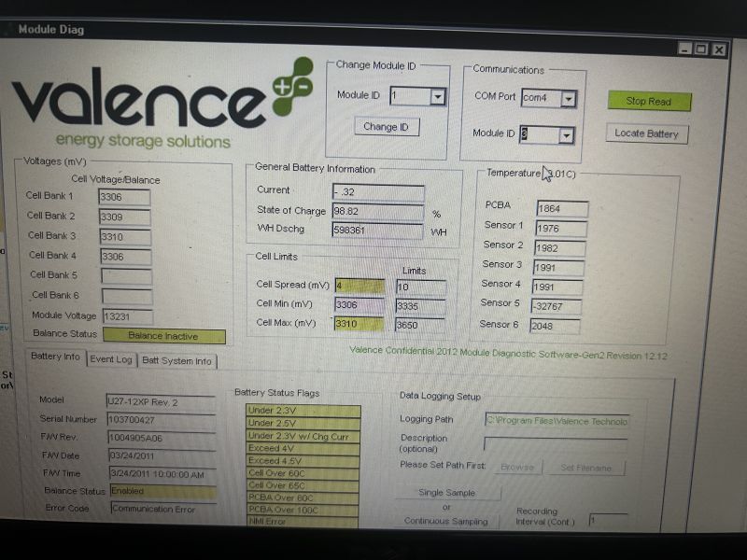
Task: Click the Cell Max limit field 3650
Action: tap(420, 325)
